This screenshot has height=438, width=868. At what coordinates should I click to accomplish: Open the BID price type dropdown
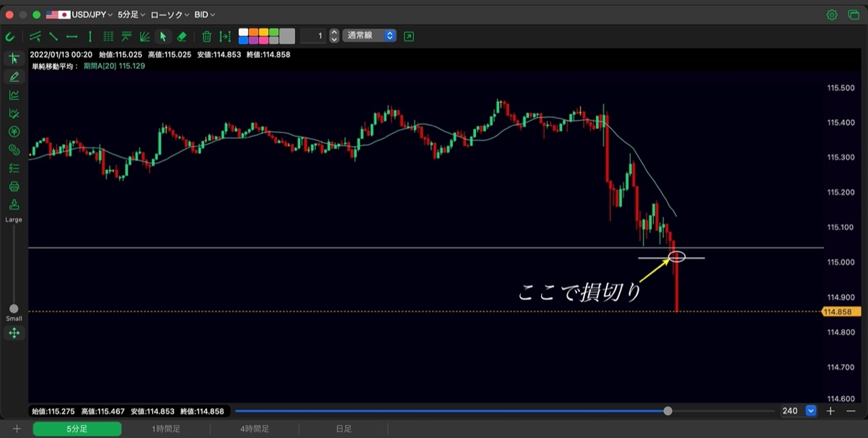point(205,14)
